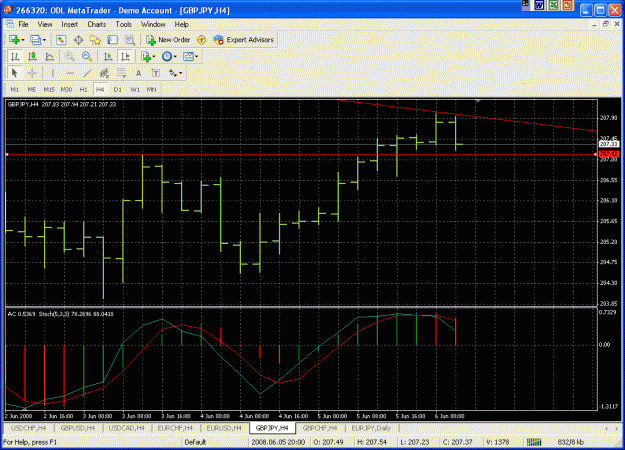Switch to the EURUSD,H4 chart tab
The width and height of the screenshot is (625, 450).
(x=224, y=428)
